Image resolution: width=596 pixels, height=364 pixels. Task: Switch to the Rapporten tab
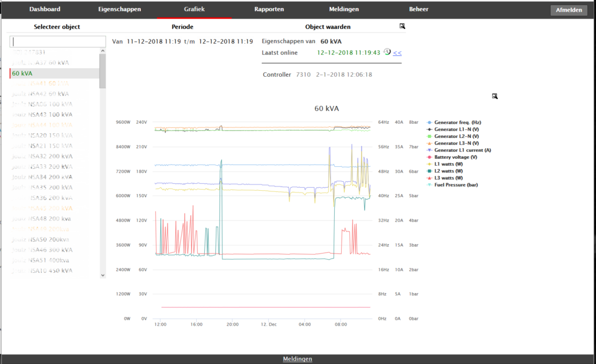(269, 9)
